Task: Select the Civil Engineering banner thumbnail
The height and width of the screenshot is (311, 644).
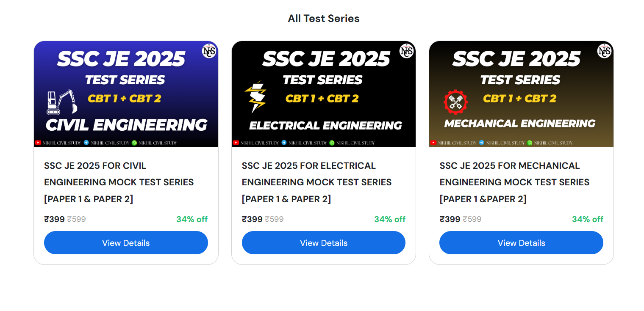Action: (x=126, y=94)
